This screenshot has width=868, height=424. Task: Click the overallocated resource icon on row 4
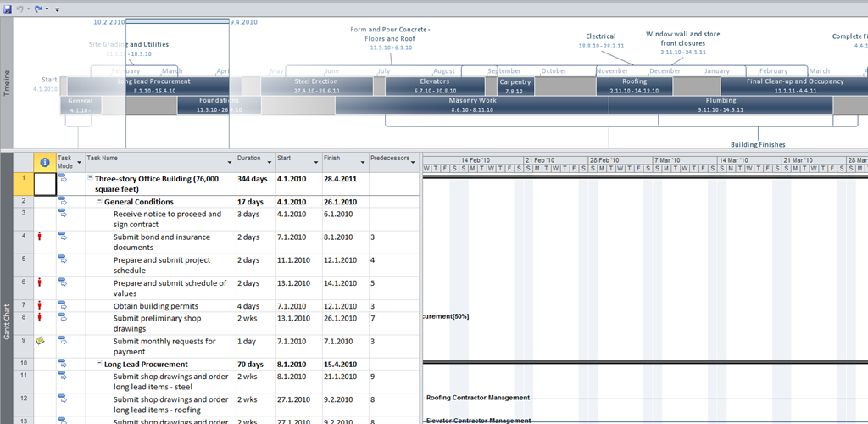pyautogui.click(x=38, y=237)
